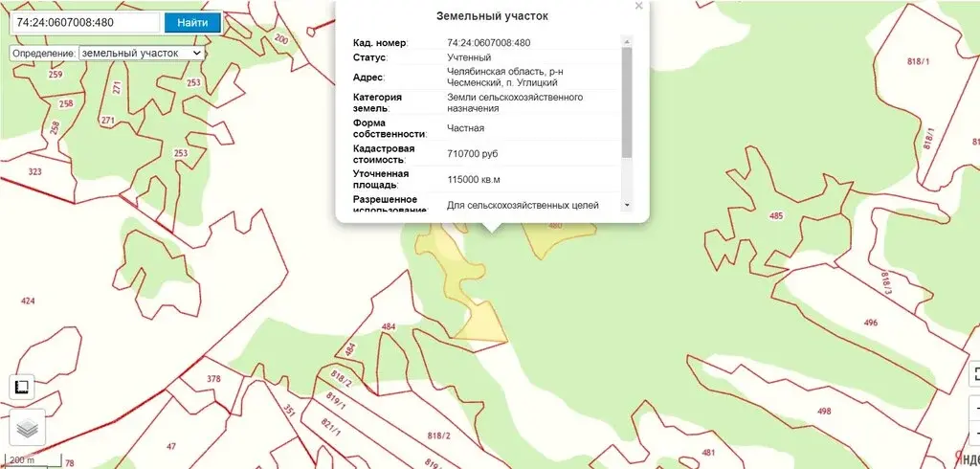Click parcel label 818/3 on map
This screenshot has width=980, height=469.
tap(887, 282)
